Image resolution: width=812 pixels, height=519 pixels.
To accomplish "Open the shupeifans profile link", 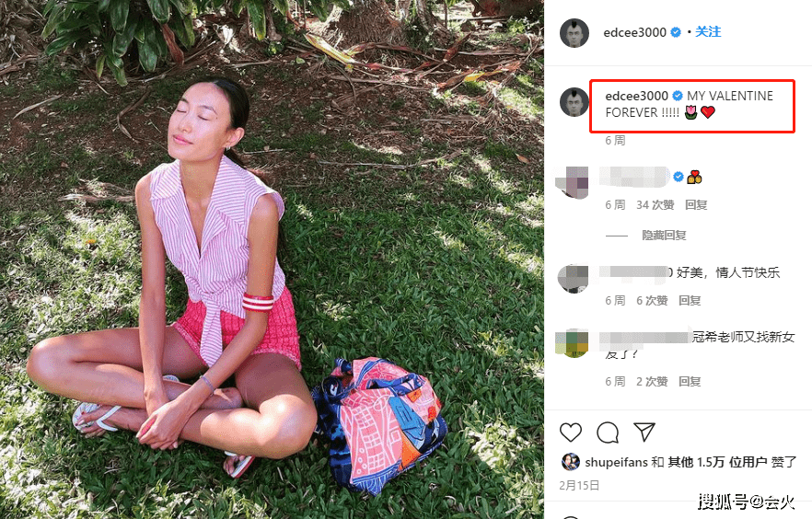I will [x=616, y=462].
